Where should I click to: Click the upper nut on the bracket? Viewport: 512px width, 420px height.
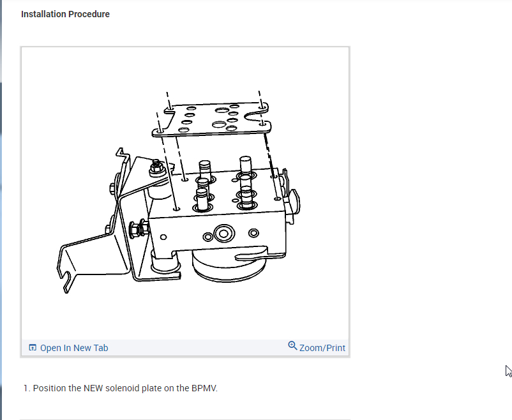157,168
